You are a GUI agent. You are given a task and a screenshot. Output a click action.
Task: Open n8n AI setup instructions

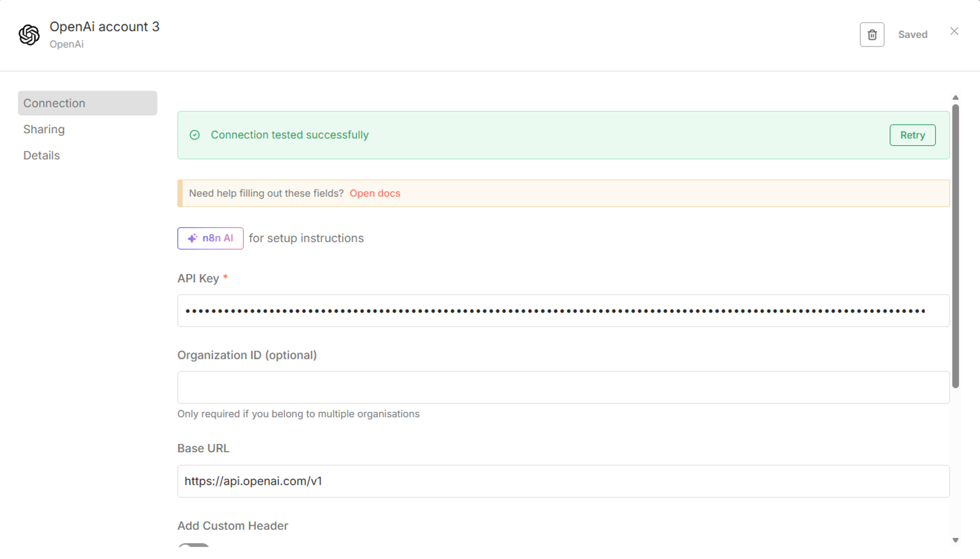210,238
